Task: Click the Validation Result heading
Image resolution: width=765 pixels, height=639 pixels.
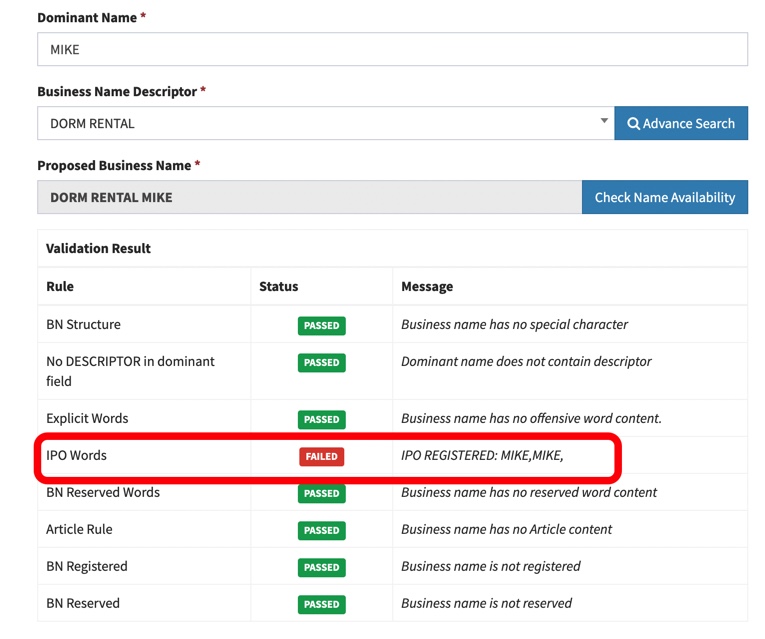Action: [98, 248]
